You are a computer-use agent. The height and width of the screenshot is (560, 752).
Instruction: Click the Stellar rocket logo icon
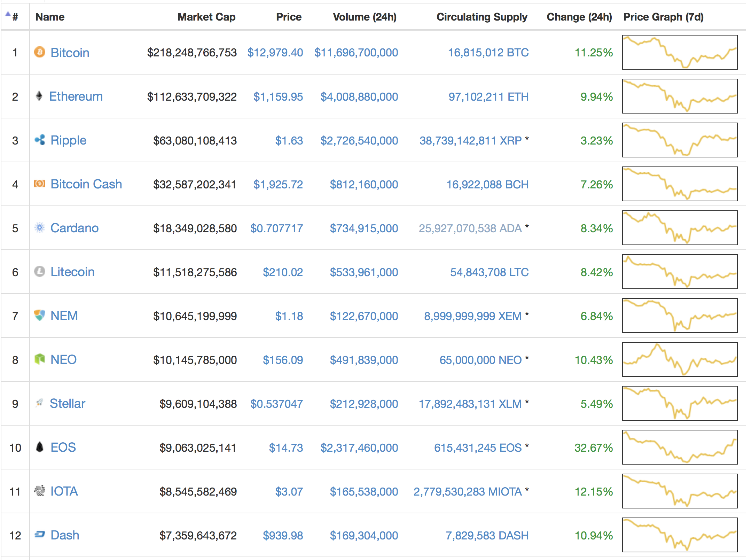(x=39, y=403)
